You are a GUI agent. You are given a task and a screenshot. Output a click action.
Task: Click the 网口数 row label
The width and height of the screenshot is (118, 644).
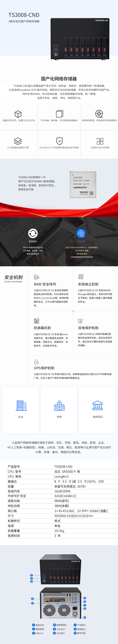[12, 511]
